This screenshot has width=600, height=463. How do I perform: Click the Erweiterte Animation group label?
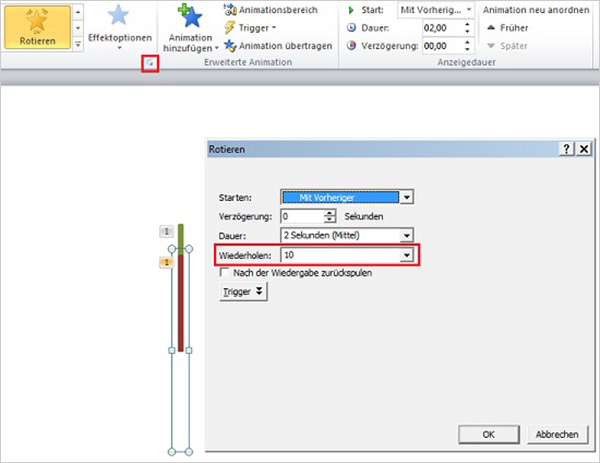(248, 62)
